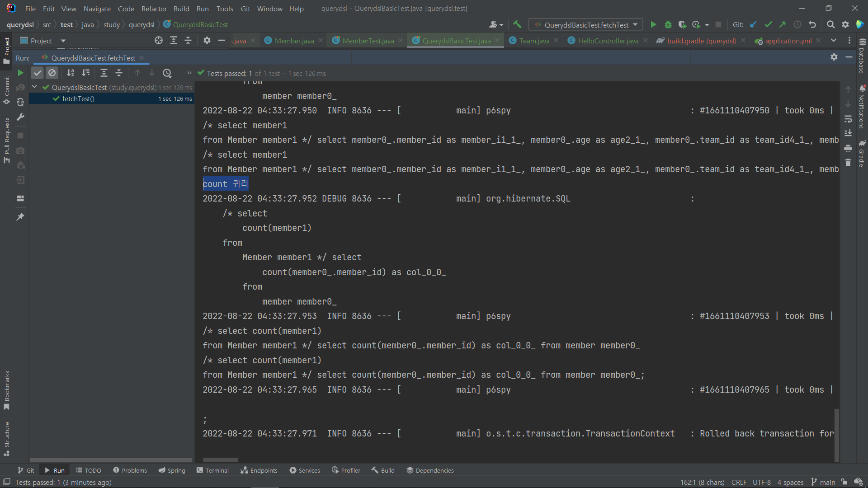The image size is (868, 488).
Task: Click the main branch widget in status bar
Action: (x=823, y=482)
